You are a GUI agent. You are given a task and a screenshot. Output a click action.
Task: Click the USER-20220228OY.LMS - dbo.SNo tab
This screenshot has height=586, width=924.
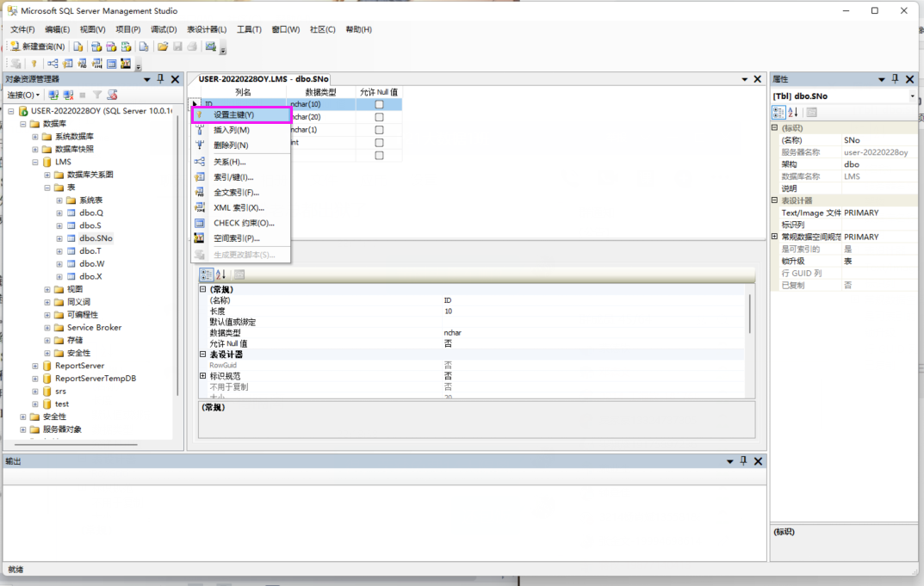263,79
